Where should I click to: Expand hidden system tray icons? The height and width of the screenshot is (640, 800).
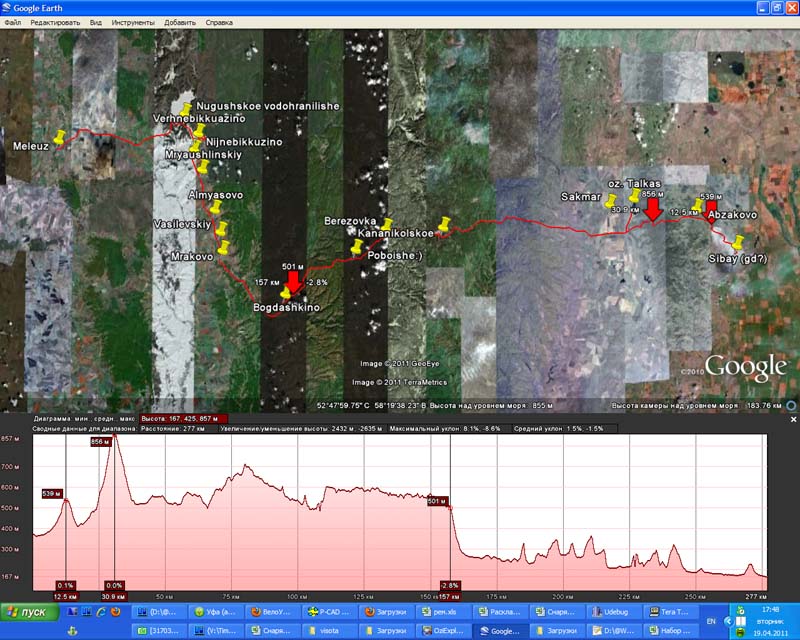click(729, 621)
